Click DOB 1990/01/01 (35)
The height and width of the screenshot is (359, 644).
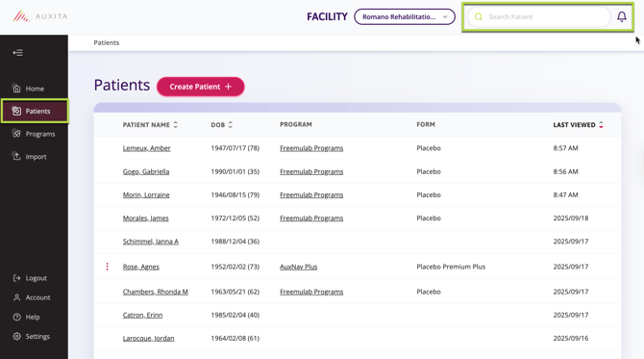click(x=235, y=171)
